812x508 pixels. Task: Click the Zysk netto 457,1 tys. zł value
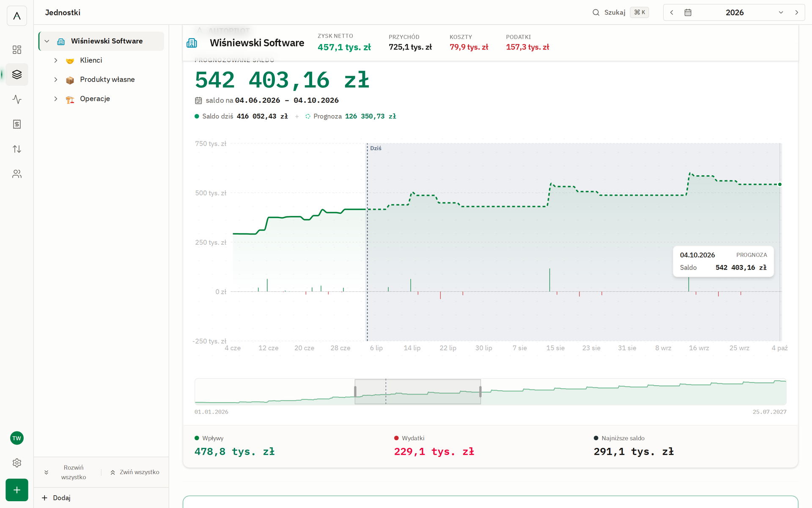[344, 47]
